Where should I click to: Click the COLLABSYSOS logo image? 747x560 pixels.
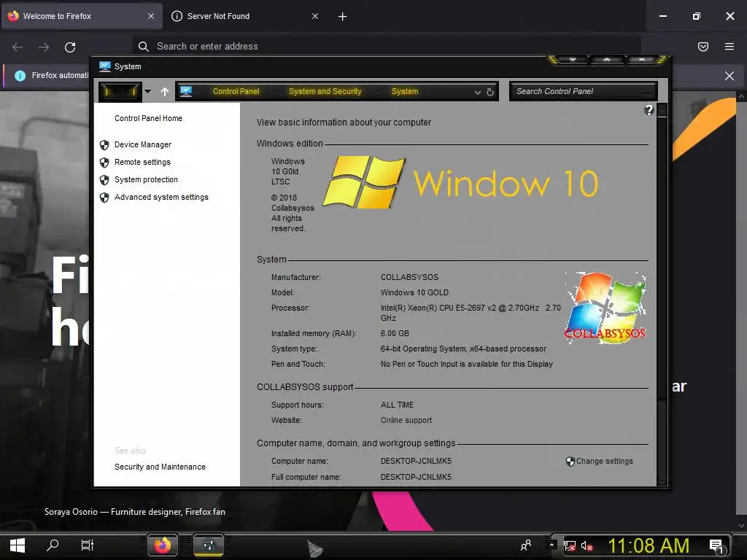point(605,308)
